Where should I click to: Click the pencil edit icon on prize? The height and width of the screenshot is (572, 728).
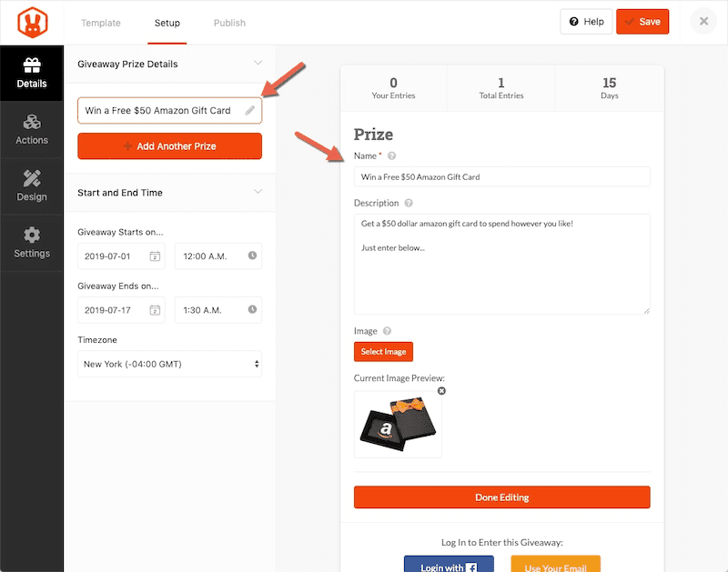tap(250, 110)
